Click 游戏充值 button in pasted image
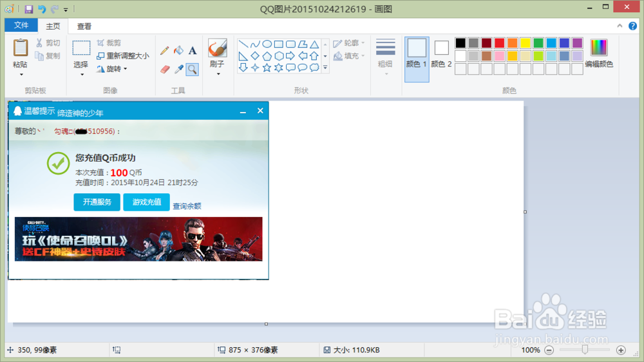Screen dimensions: 644x362 pyautogui.click(x=147, y=202)
